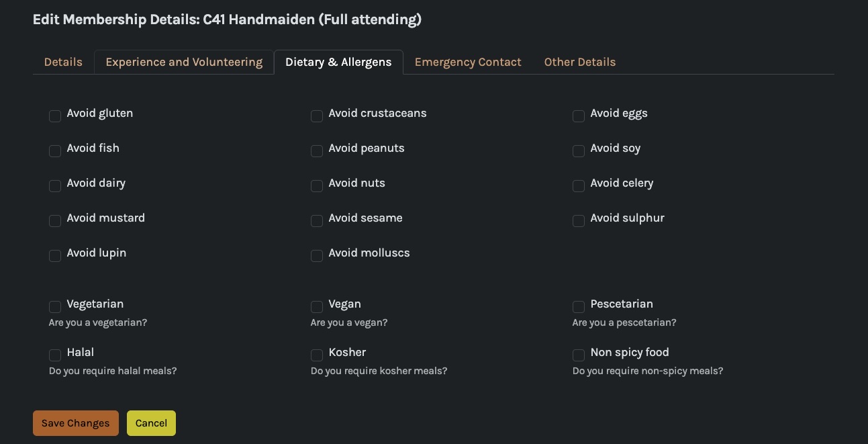Tick the Vegan checkbox
868x444 pixels.
[317, 307]
